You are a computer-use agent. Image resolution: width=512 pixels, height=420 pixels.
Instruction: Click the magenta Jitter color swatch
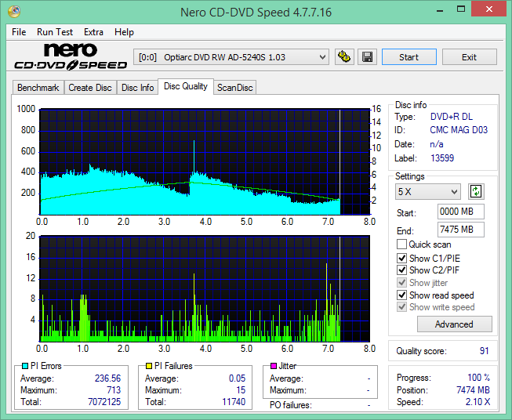coord(274,366)
